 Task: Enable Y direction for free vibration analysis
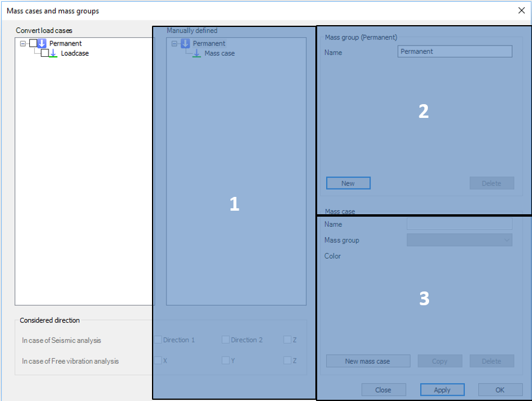[226, 360]
